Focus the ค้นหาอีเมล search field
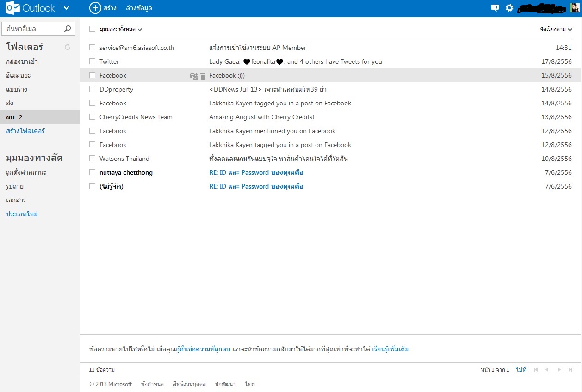The height and width of the screenshot is (392, 582). click(x=32, y=29)
